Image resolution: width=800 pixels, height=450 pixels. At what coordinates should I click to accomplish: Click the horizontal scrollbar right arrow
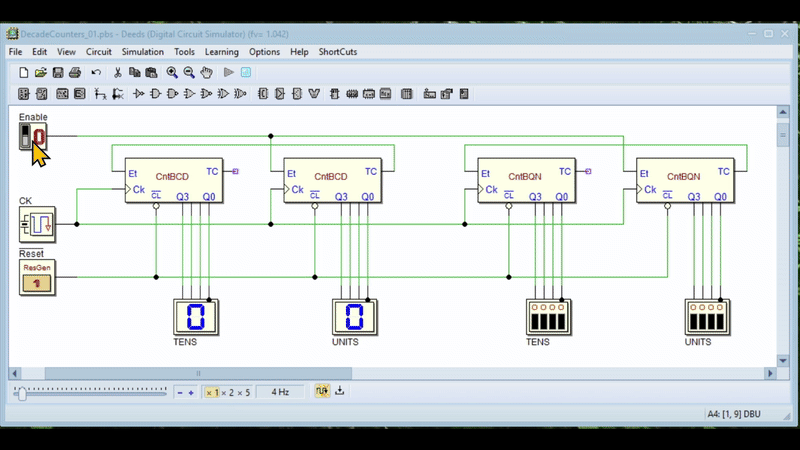coord(770,373)
